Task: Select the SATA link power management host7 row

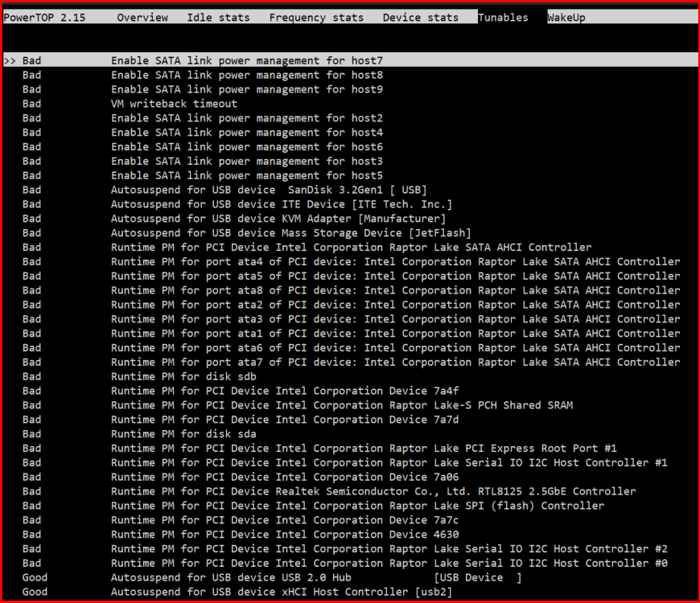Action: [x=351, y=60]
